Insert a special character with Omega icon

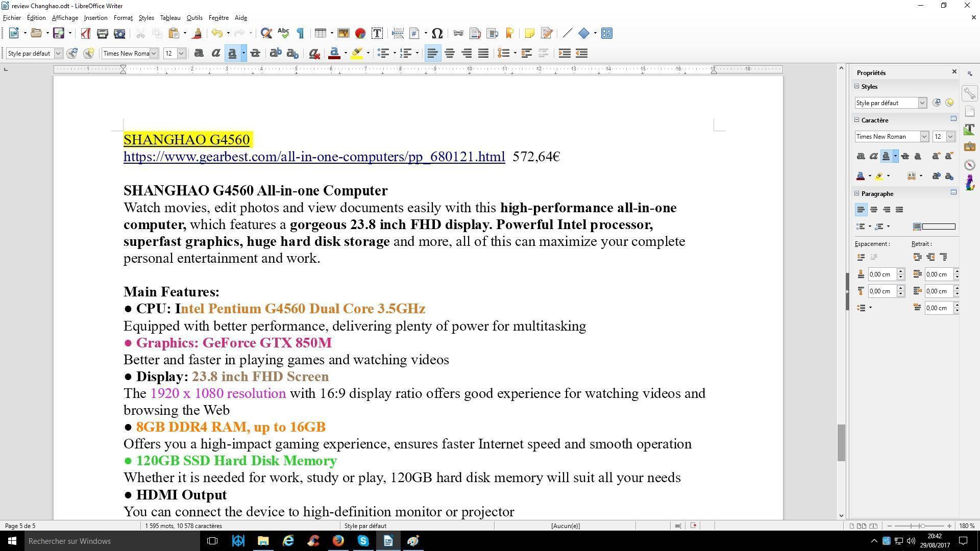tap(437, 34)
